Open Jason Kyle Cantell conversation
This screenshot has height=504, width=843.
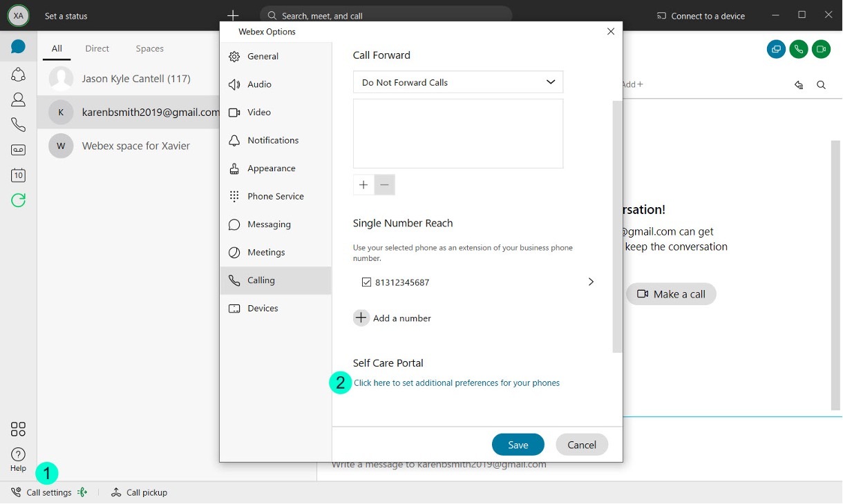129,79
